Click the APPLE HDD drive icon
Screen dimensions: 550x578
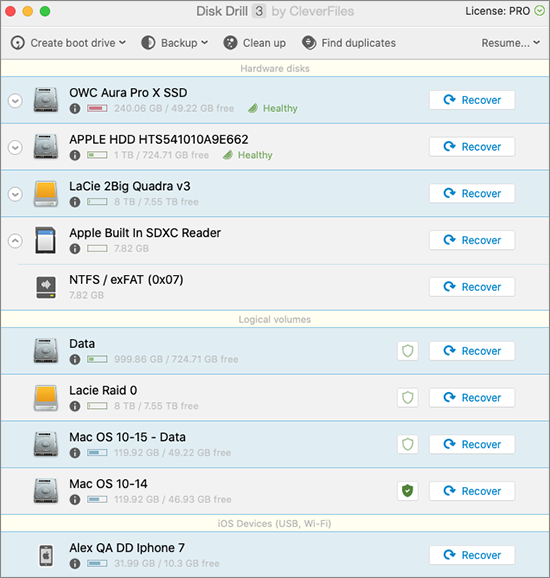pos(46,146)
